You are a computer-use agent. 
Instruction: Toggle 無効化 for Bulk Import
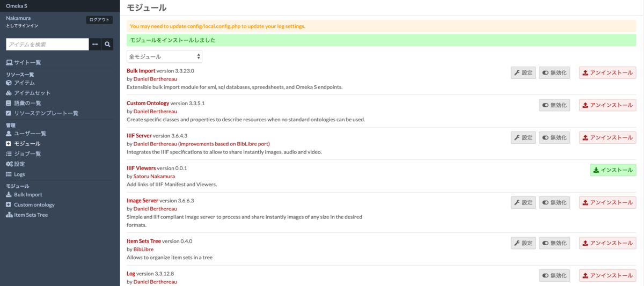point(554,73)
